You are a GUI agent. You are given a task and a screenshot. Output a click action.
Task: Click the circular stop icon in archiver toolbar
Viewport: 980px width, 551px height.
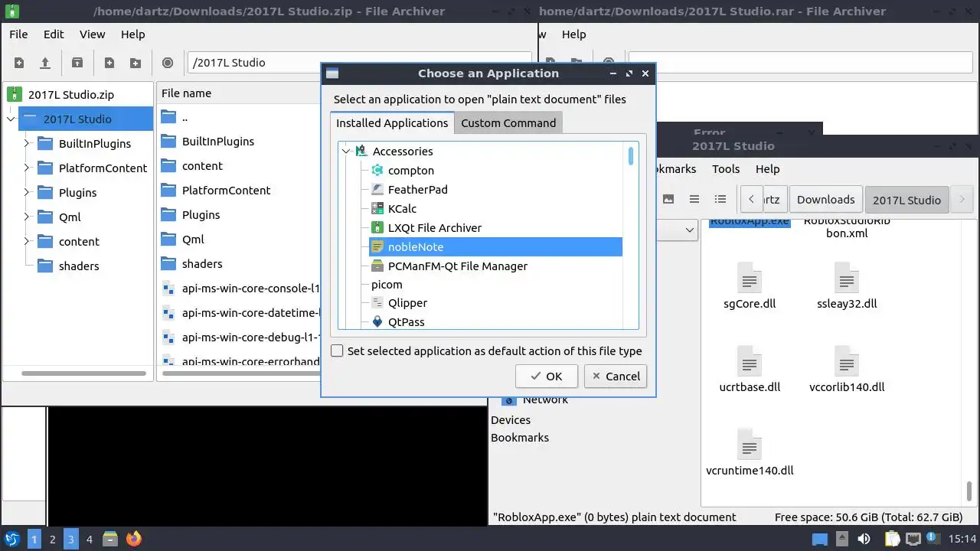[x=168, y=63]
